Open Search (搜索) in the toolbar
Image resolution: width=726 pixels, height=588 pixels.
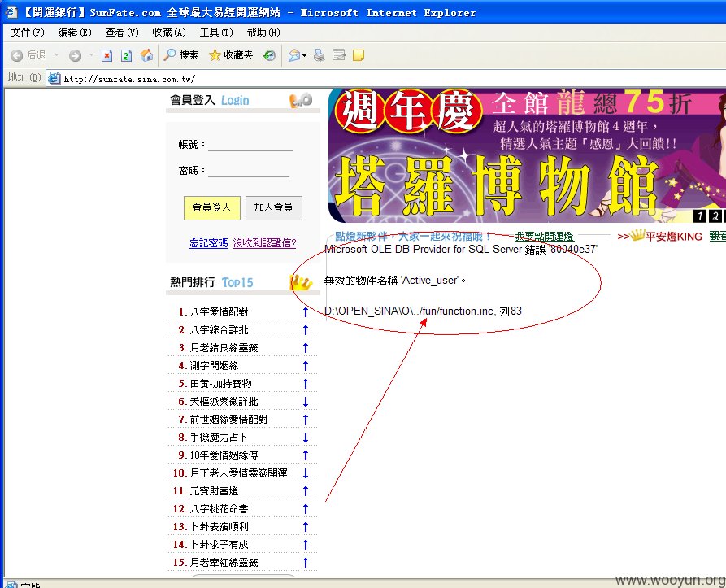point(181,55)
